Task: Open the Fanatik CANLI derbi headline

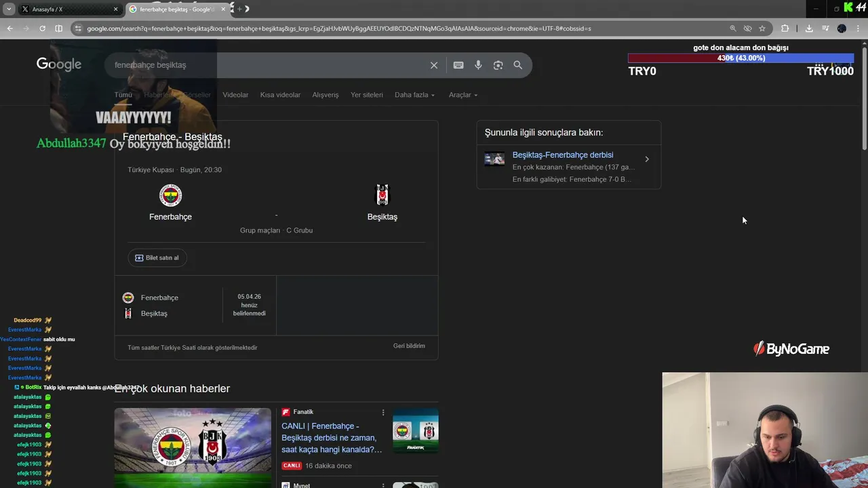Action: coord(332,438)
